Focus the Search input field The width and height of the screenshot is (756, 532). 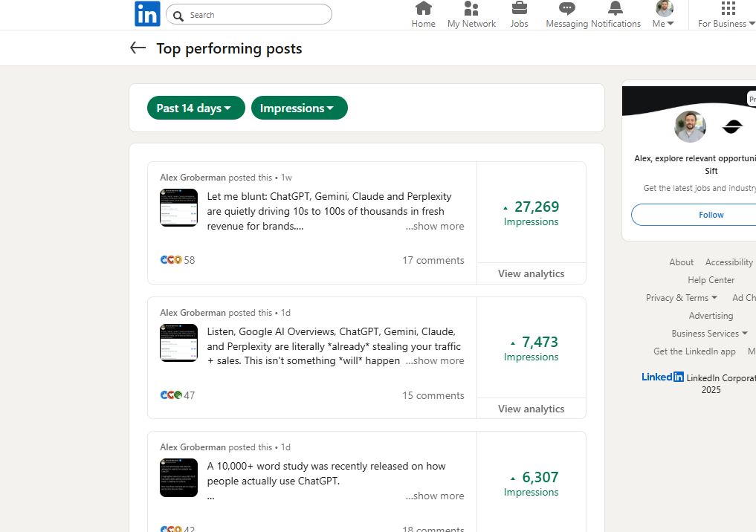[249, 14]
